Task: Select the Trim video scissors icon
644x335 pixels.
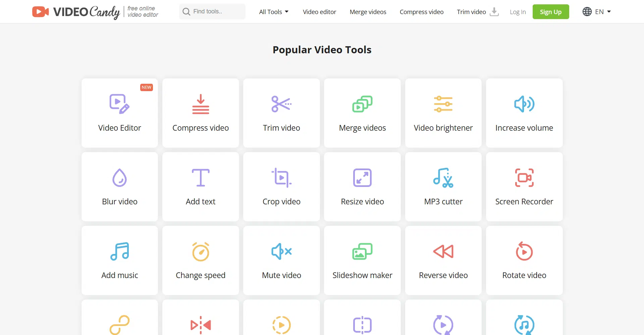Action: tap(281, 104)
